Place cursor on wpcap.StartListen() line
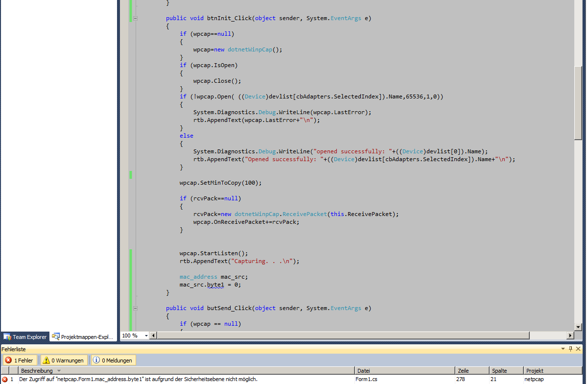 [214, 253]
